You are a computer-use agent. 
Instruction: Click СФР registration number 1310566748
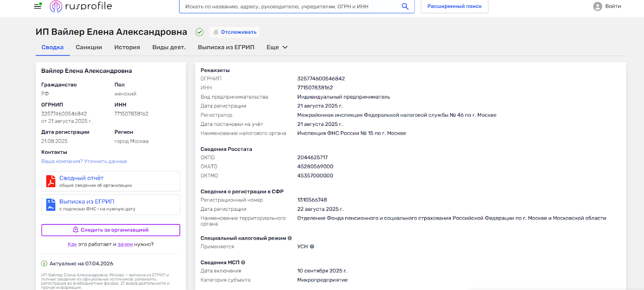click(312, 200)
